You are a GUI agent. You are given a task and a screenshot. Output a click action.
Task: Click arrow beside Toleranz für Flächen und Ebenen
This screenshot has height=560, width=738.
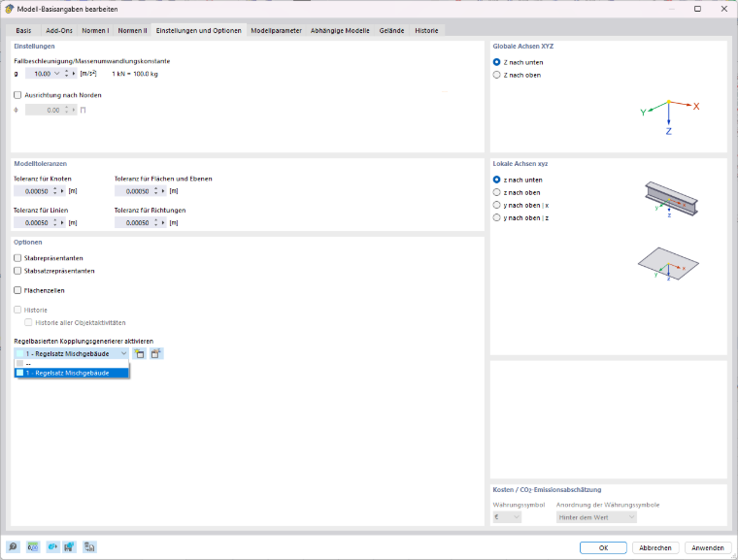coord(163,191)
